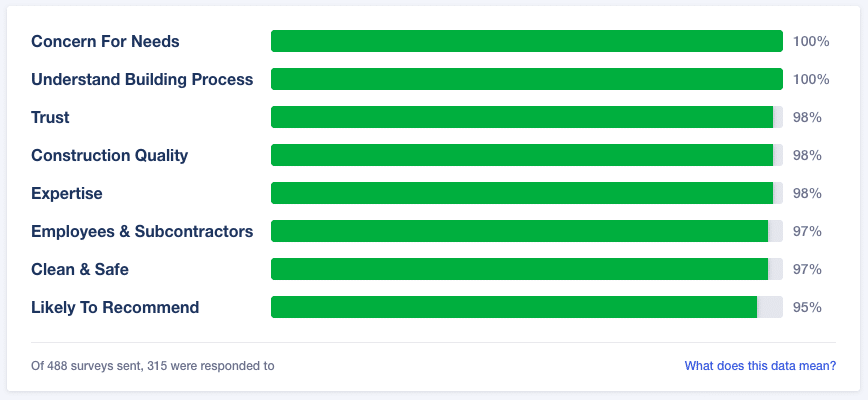Click the Clean & Safe label
Image resolution: width=868 pixels, height=400 pixels.
coord(80,269)
